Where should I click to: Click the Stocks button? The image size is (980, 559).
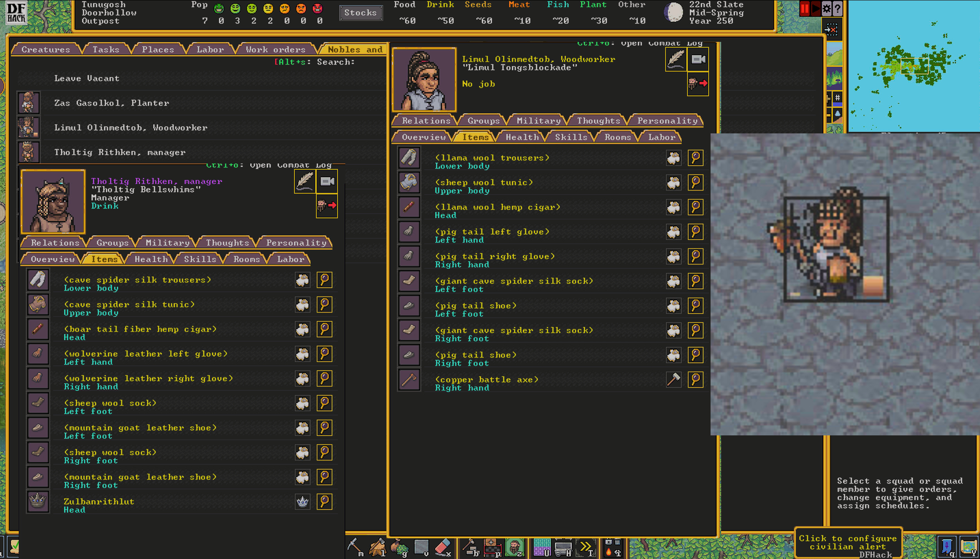coord(360,13)
